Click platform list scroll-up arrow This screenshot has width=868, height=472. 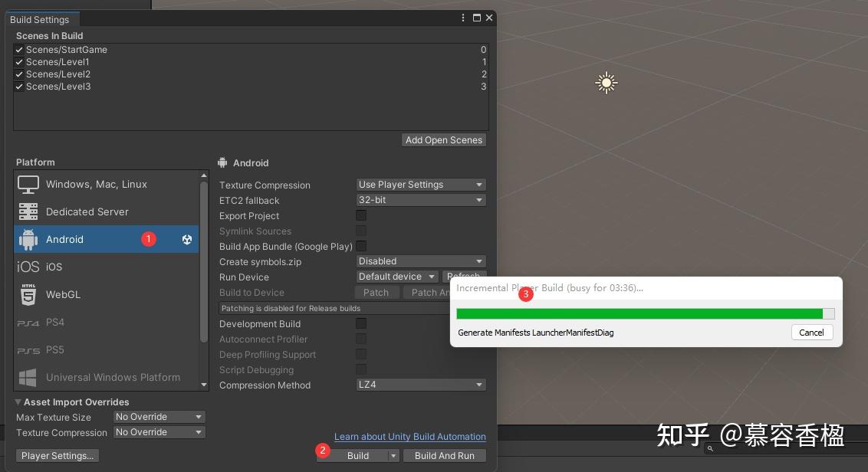tap(204, 175)
